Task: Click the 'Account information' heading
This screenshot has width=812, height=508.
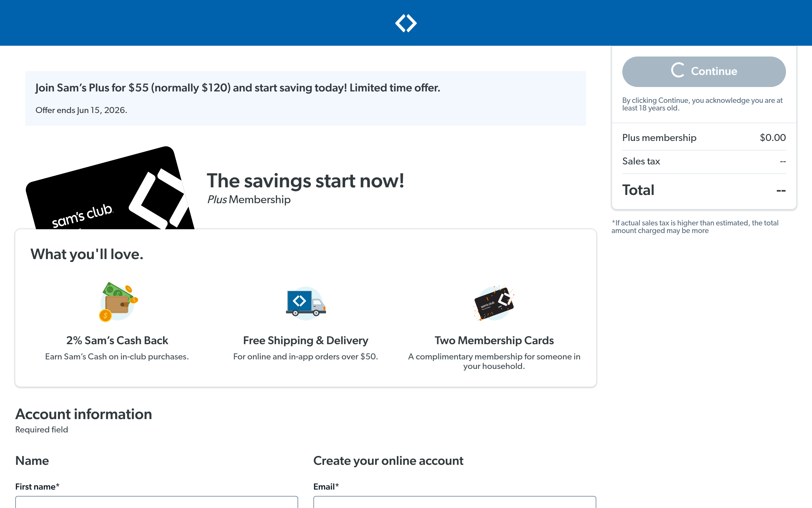Action: click(x=83, y=414)
